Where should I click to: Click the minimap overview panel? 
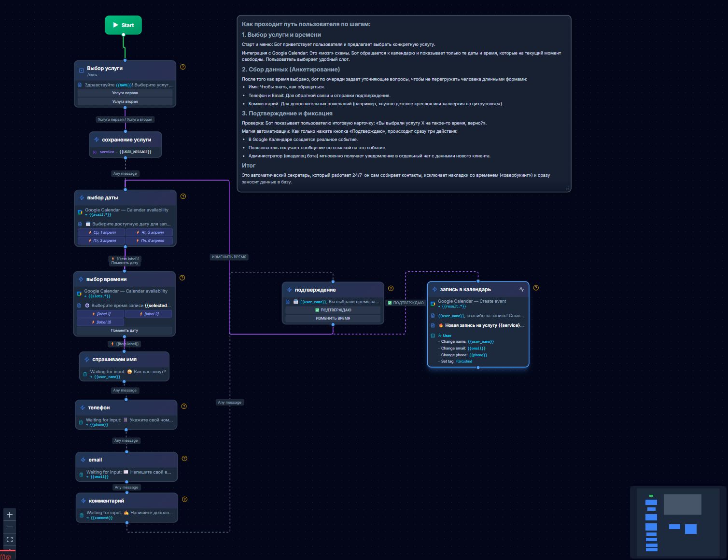coord(678,522)
